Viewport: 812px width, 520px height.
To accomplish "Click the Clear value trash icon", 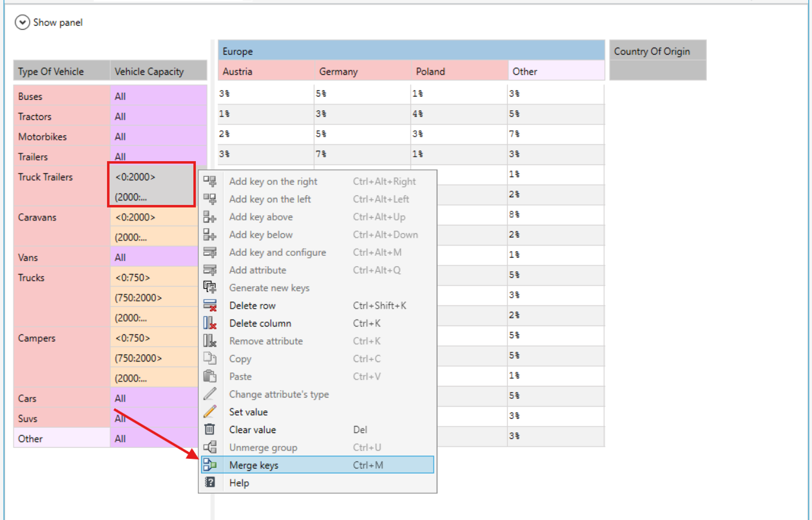I will [x=210, y=429].
